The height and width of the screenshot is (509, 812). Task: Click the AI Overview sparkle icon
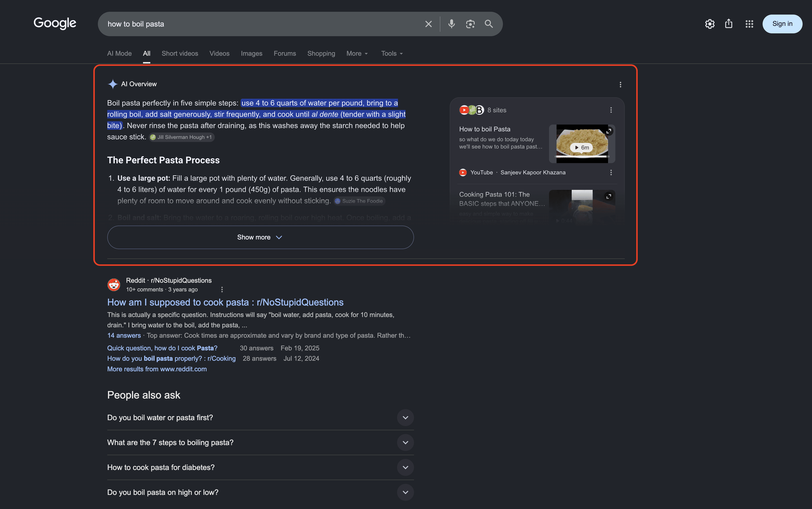112,84
